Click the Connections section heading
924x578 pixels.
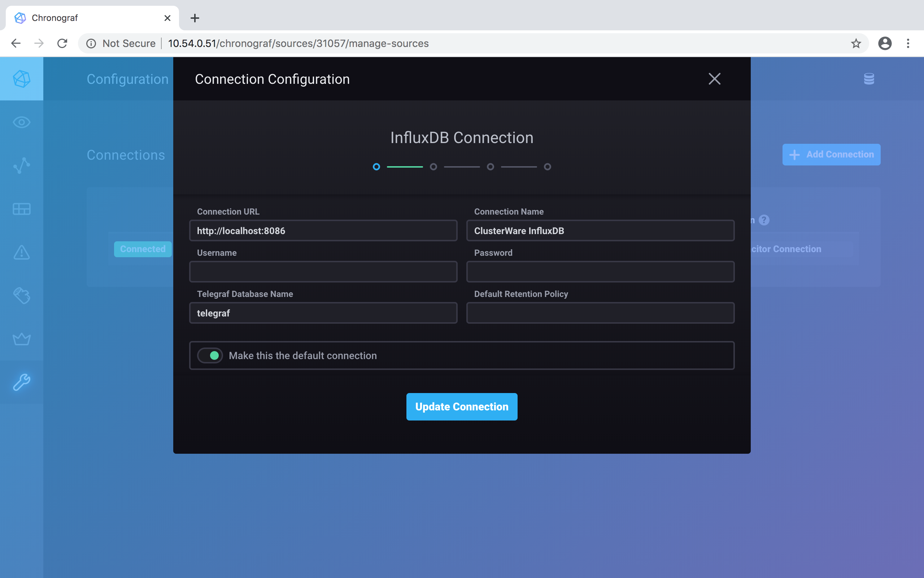click(x=126, y=155)
